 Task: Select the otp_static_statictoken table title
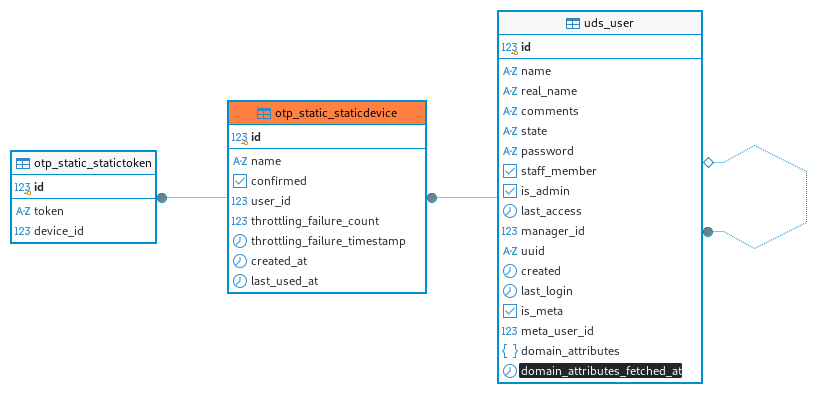pyautogui.click(x=93, y=164)
